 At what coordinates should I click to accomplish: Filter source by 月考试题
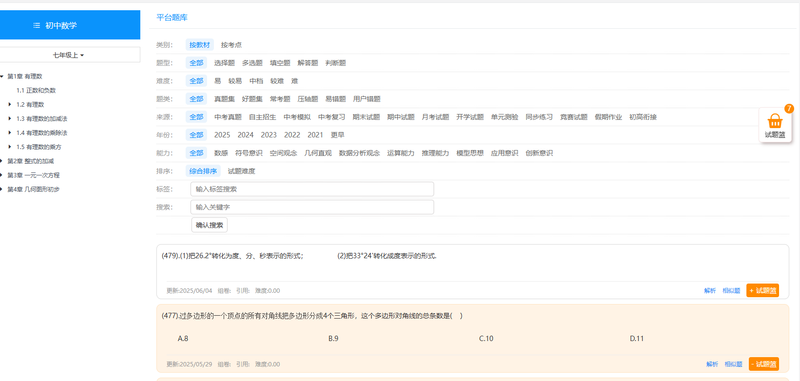tap(435, 117)
